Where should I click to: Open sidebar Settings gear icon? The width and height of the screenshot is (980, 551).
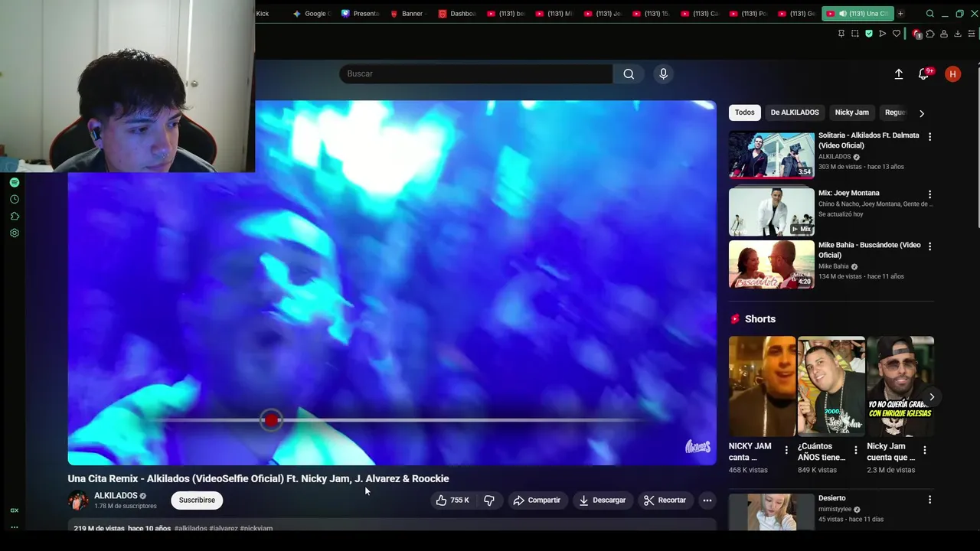click(x=15, y=233)
